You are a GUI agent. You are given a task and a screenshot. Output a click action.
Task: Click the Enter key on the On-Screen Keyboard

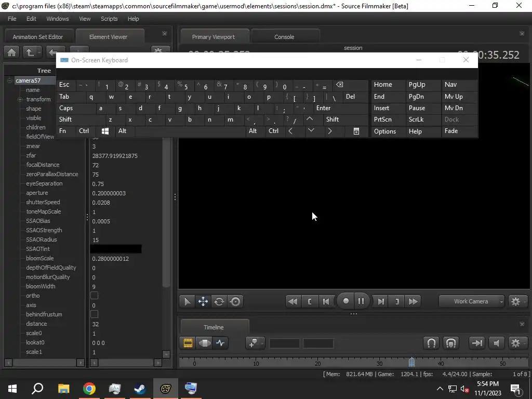pos(341,108)
